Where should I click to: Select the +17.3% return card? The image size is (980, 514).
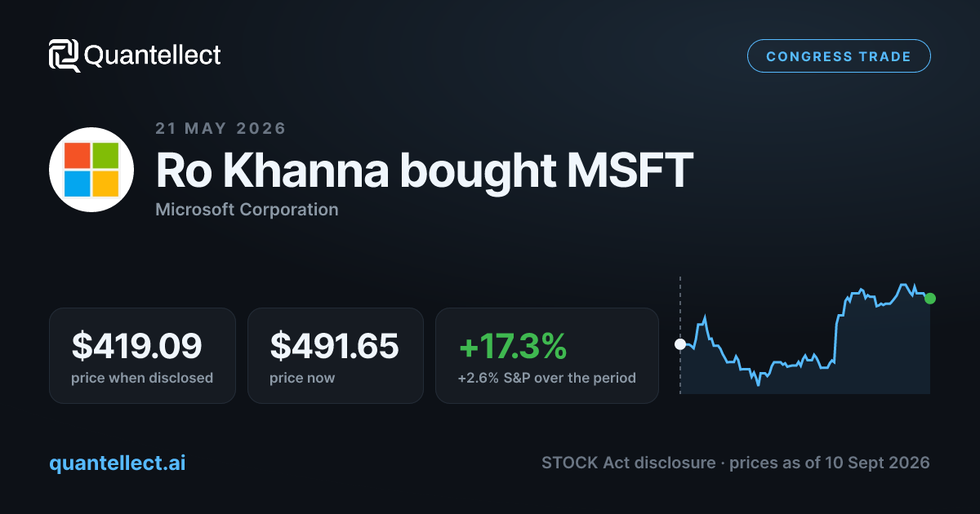coord(547,356)
